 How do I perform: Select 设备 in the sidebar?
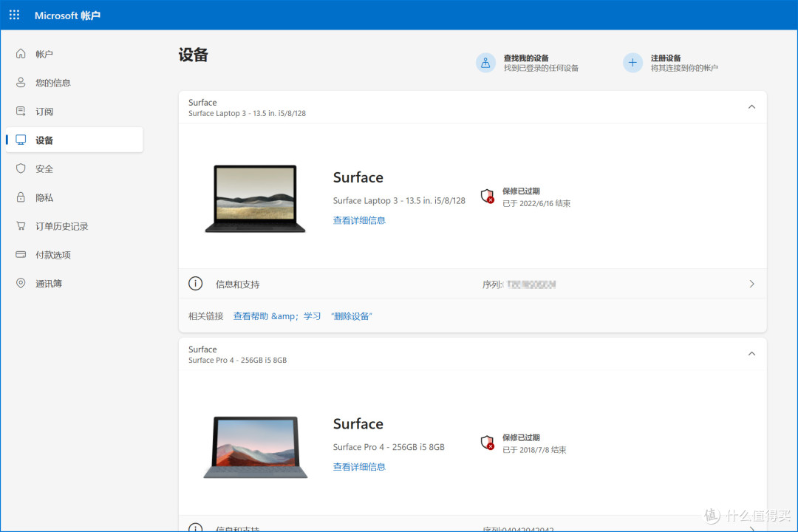point(75,140)
